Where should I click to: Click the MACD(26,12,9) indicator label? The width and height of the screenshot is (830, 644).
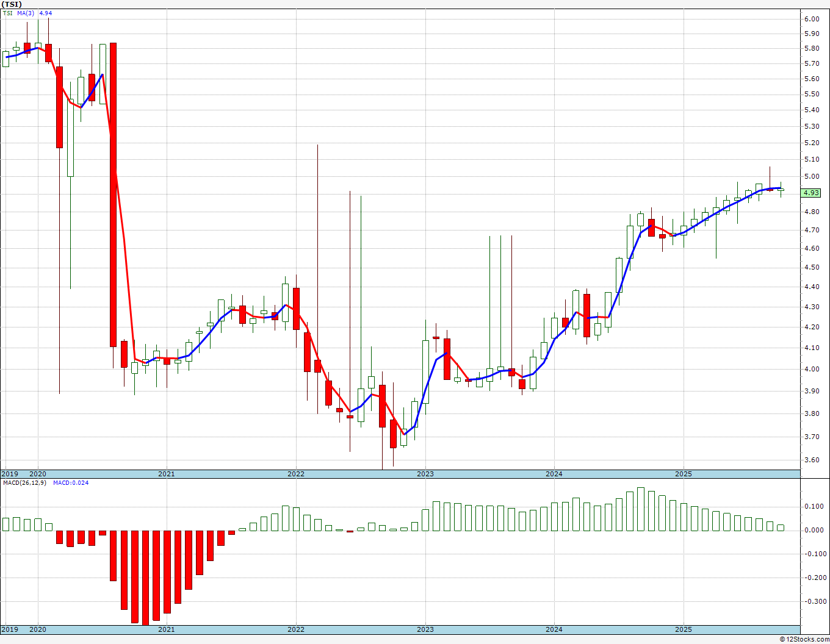click(x=25, y=482)
